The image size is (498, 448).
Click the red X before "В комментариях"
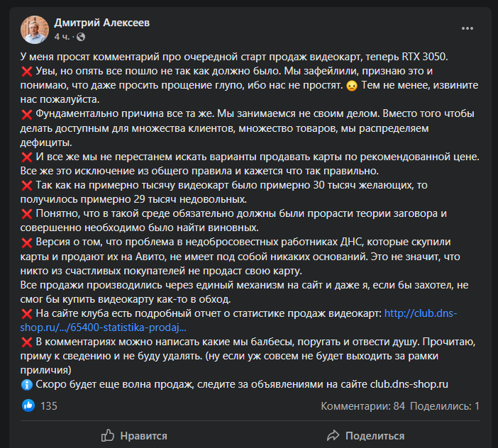coord(27,342)
